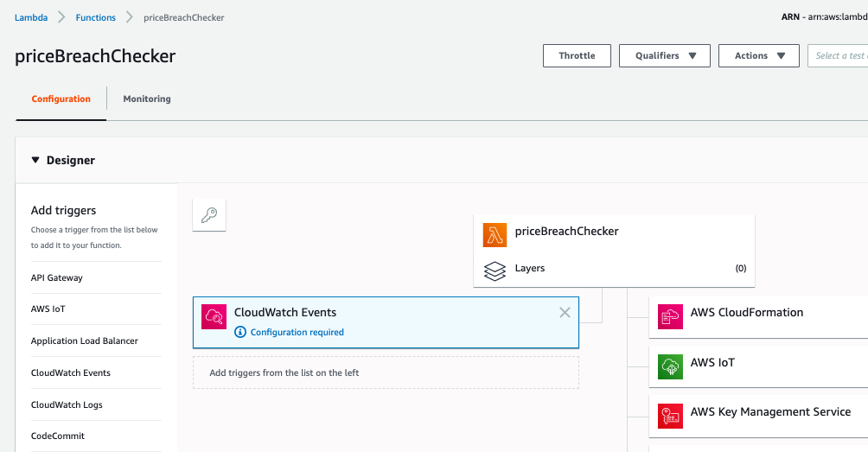Click the AWS IoT resource label
868x452 pixels.
(712, 363)
